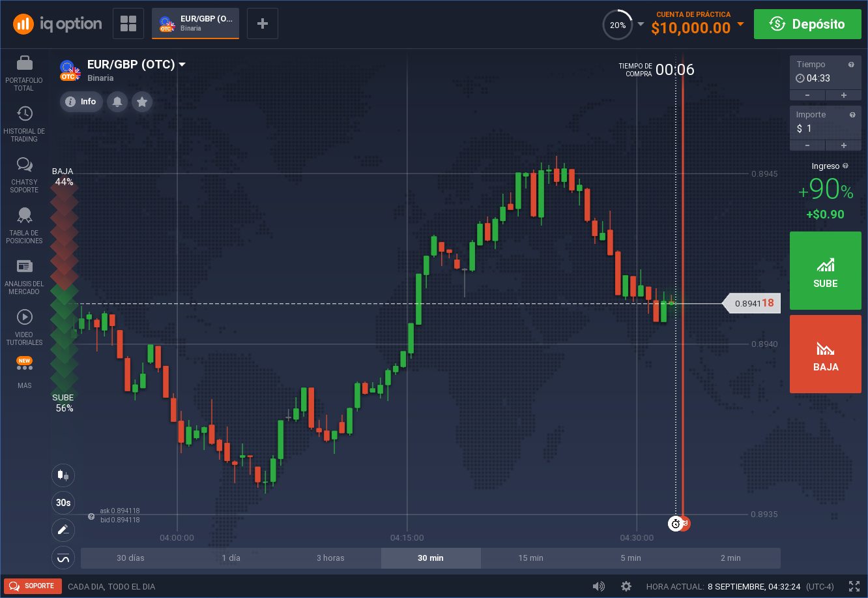Toggle sound with speaker icon
This screenshot has width=868, height=598.
598,586
